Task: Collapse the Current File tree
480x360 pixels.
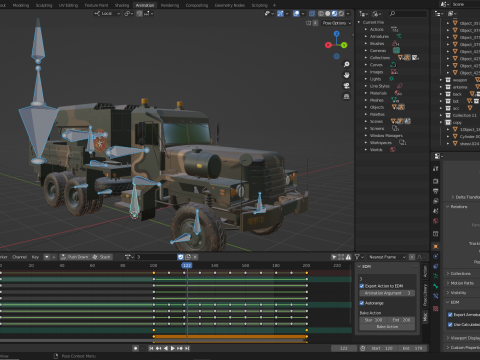Action: [x=359, y=22]
